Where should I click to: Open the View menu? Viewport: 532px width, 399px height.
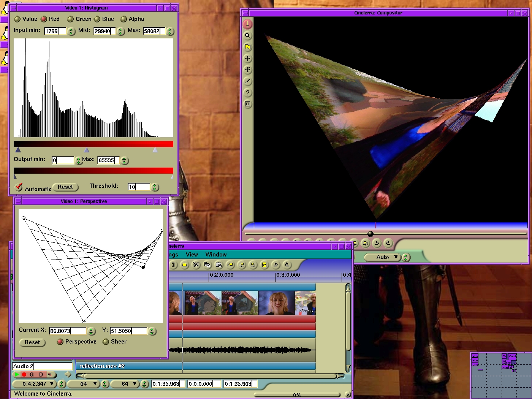192,255
